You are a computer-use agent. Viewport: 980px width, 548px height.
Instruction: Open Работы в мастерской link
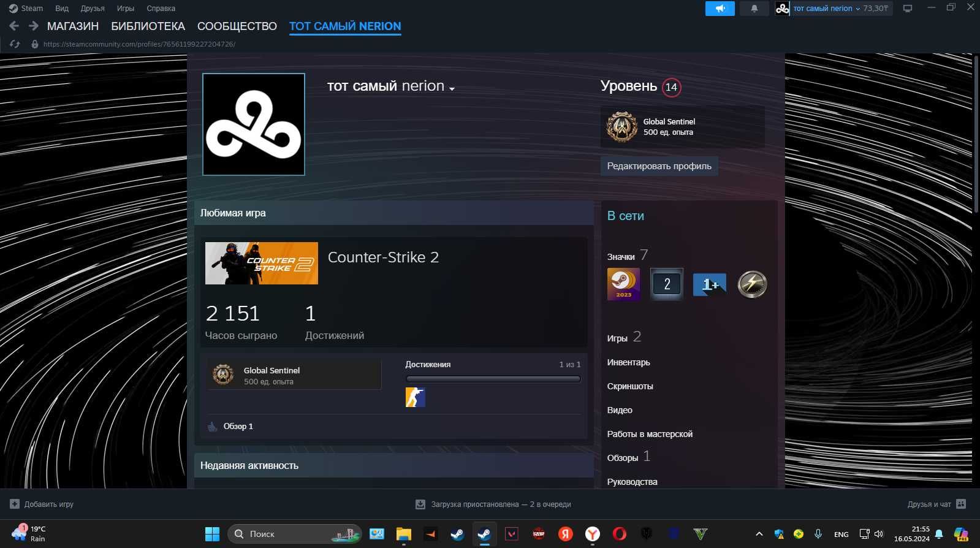click(x=650, y=434)
